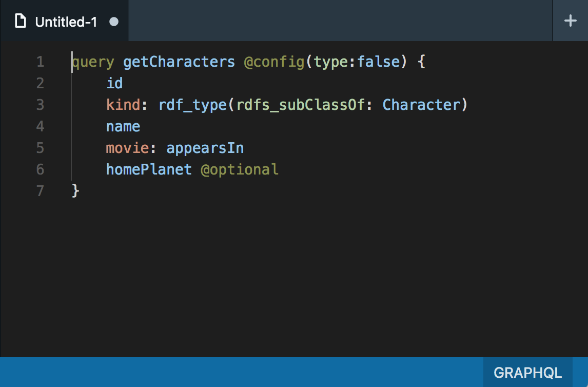Click the unsaved dot on Untitled-1 tab
Image resolution: width=588 pixels, height=387 pixels.
click(x=114, y=22)
